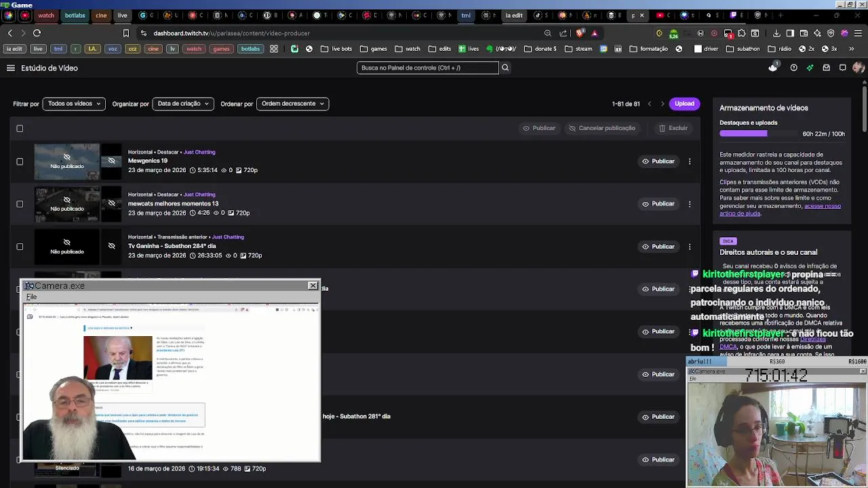The width and height of the screenshot is (868, 488).
Task: Click Publicar for Mewgenics 19
Action: pyautogui.click(x=658, y=161)
